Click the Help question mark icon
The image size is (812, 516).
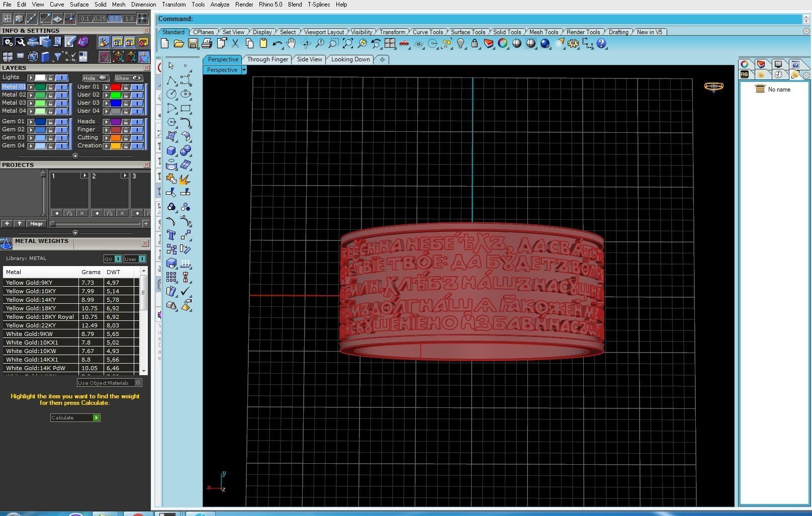(x=601, y=44)
